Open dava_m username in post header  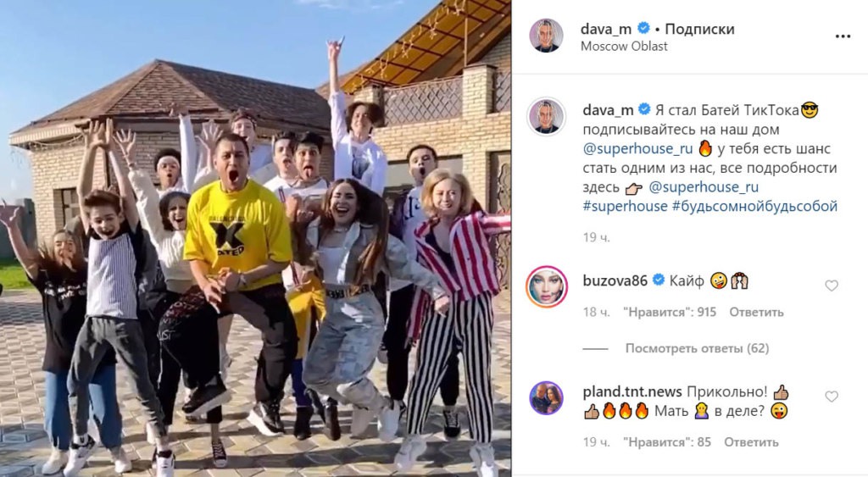point(606,29)
